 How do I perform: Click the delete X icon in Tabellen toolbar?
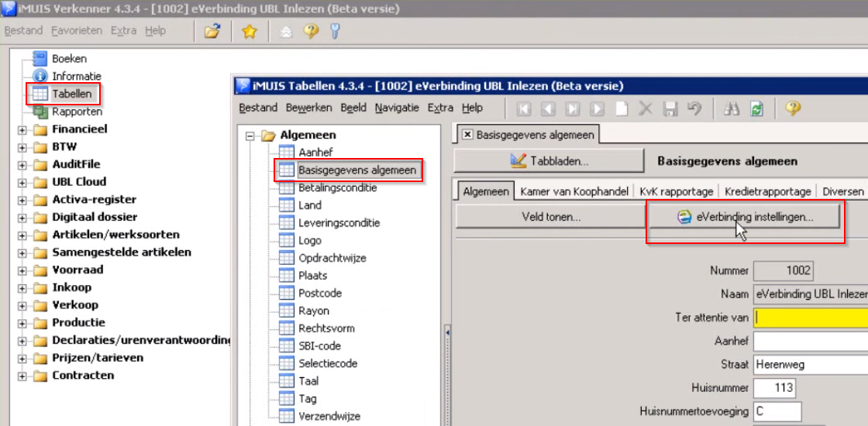pyautogui.click(x=646, y=108)
